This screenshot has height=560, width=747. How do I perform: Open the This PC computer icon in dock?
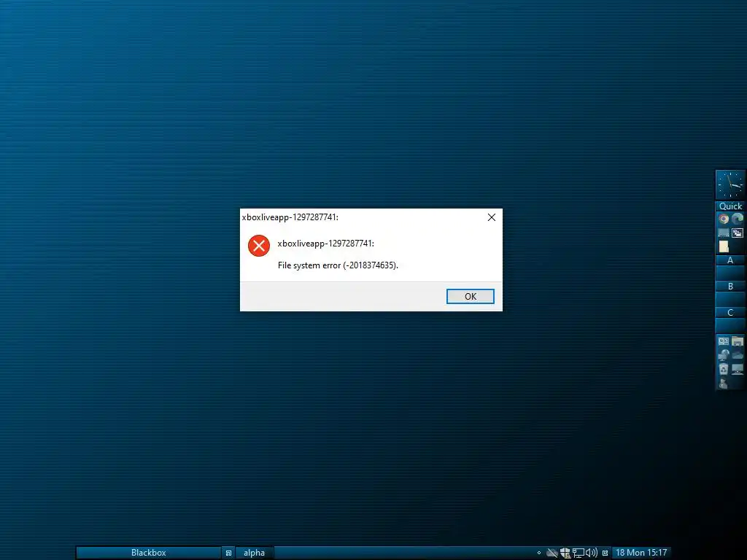[738, 369]
